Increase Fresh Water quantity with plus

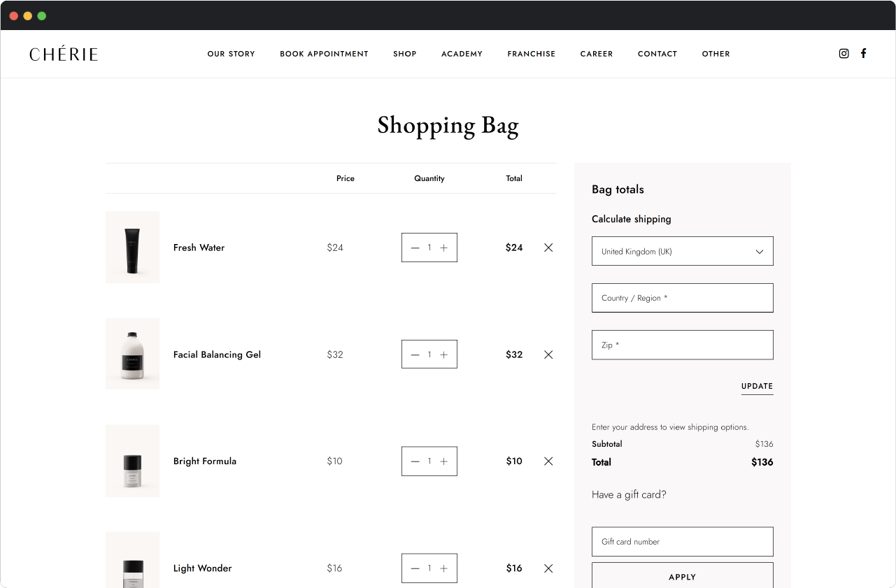pos(443,248)
